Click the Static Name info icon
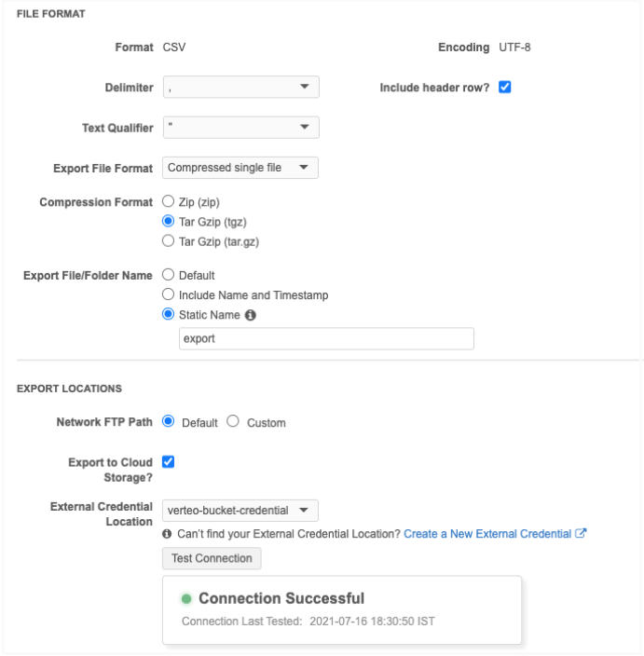 click(251, 315)
